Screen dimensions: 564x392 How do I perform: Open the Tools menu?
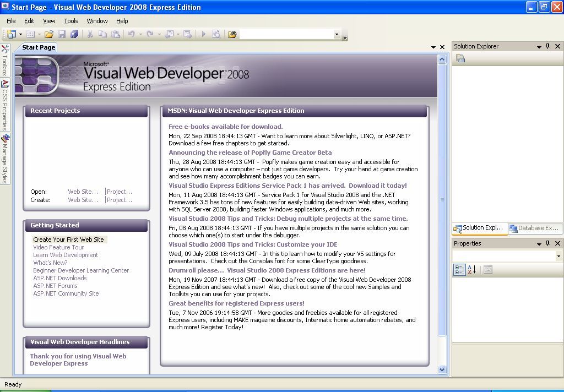pyautogui.click(x=71, y=21)
